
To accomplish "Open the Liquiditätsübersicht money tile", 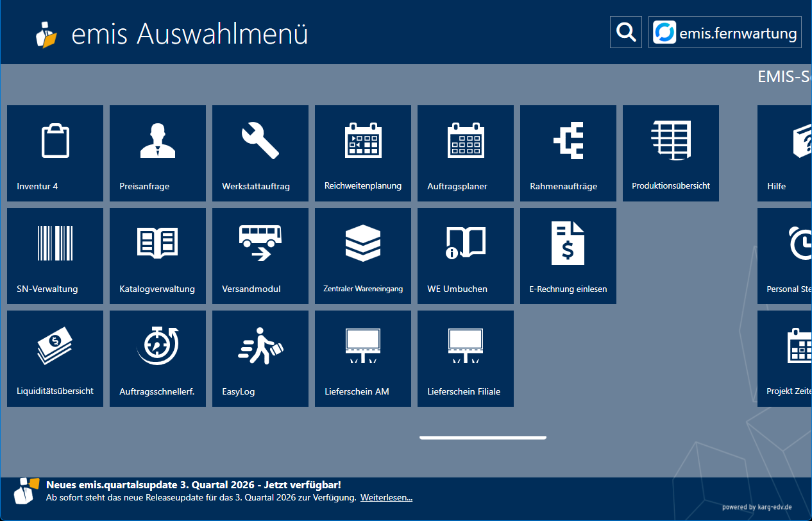I will click(x=55, y=359).
